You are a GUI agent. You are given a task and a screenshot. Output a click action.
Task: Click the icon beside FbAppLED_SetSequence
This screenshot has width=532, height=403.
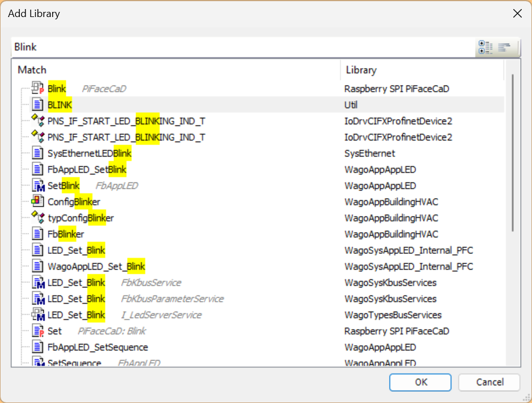coord(37,347)
